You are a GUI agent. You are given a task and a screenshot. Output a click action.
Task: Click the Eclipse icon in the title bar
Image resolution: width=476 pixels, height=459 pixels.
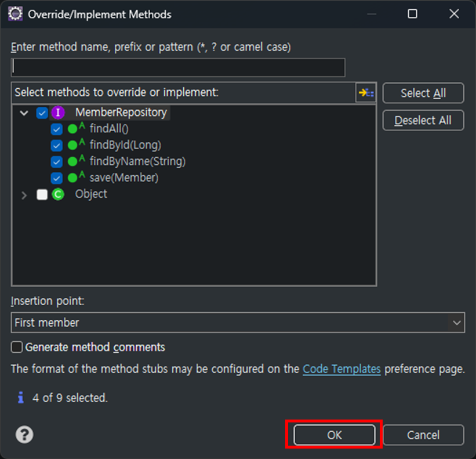point(15,14)
